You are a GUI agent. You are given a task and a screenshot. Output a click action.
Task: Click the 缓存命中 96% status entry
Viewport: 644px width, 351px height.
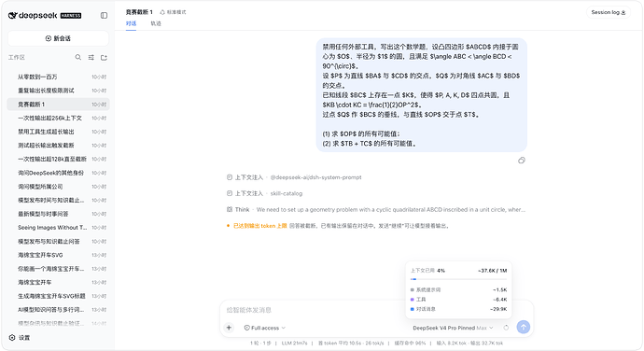pos(410,343)
